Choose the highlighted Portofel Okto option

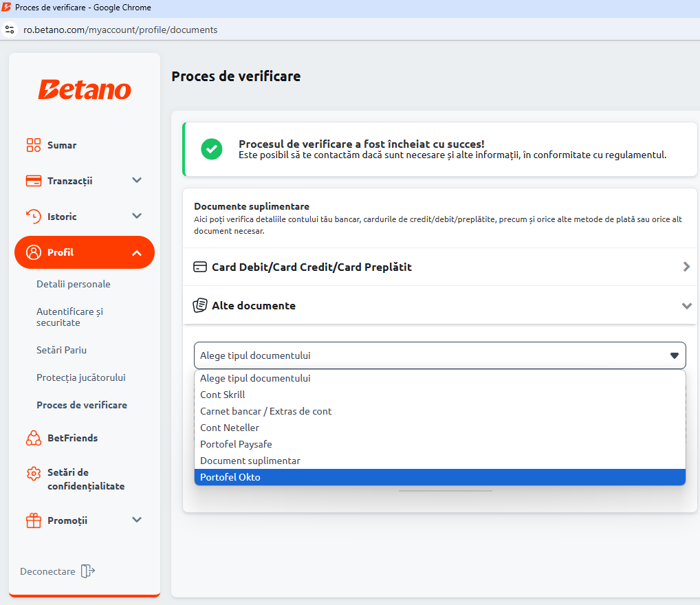click(439, 477)
